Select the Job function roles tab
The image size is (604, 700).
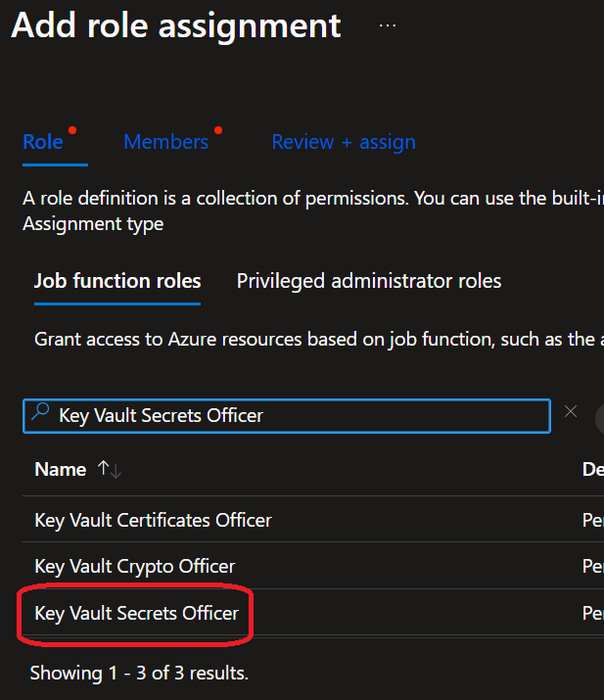(x=117, y=281)
